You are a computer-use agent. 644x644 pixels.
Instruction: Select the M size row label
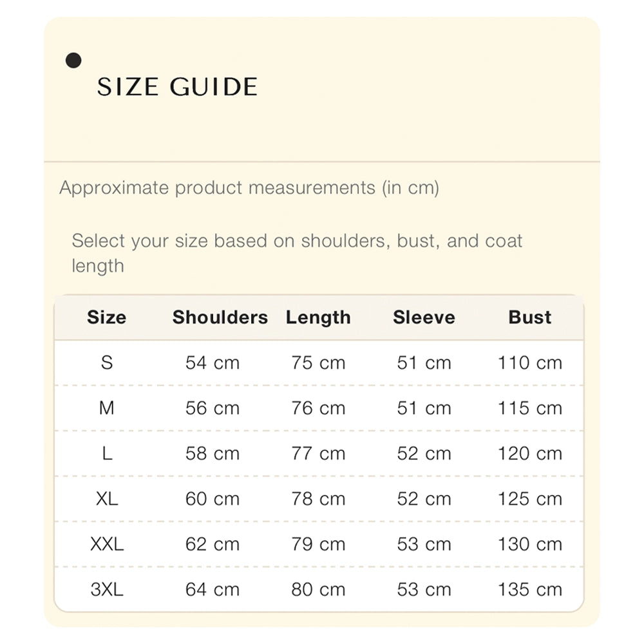pyautogui.click(x=107, y=408)
